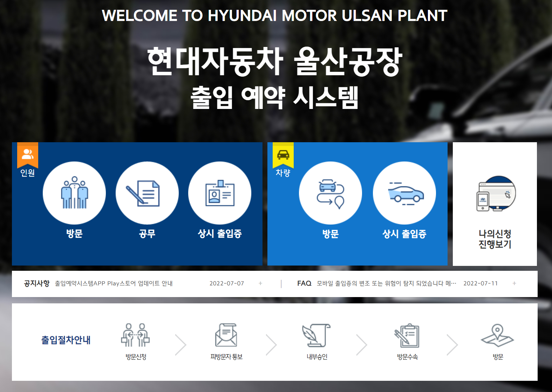Click the WELCOME TO HYUNDAI MOTOR banner text
The height and width of the screenshot is (392, 552).
275,15
